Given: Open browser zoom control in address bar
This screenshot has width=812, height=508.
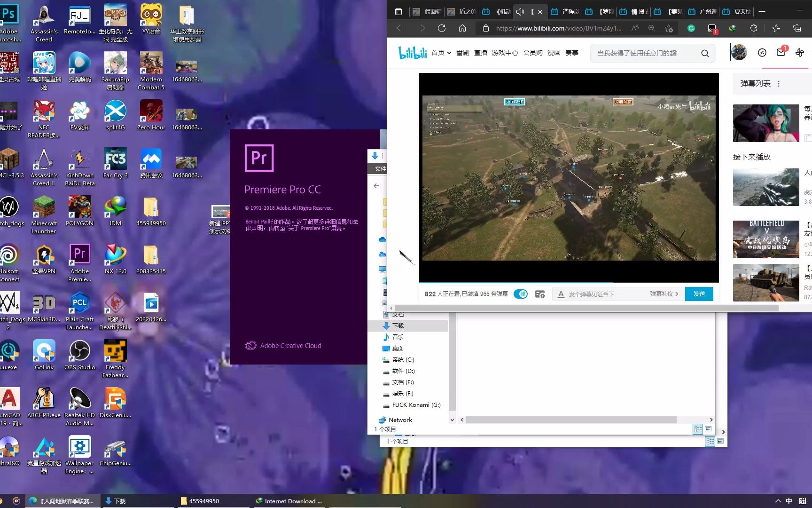Looking at the screenshot, I should point(652,28).
